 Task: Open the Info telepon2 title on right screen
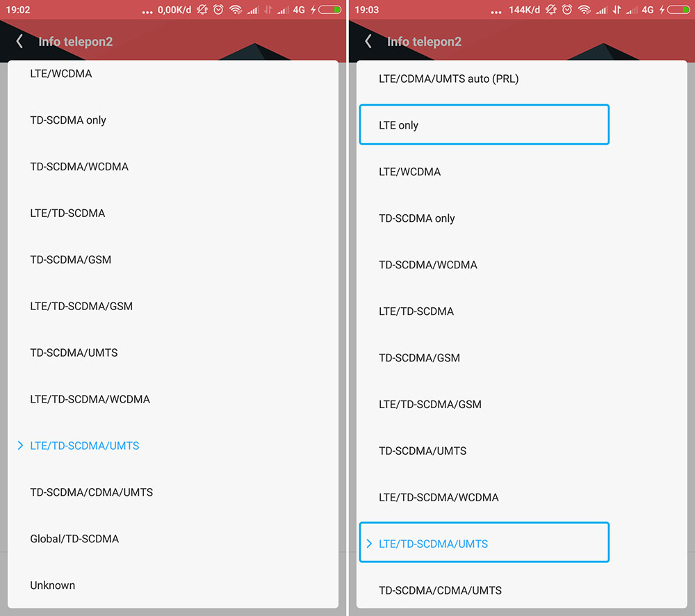coord(424,41)
